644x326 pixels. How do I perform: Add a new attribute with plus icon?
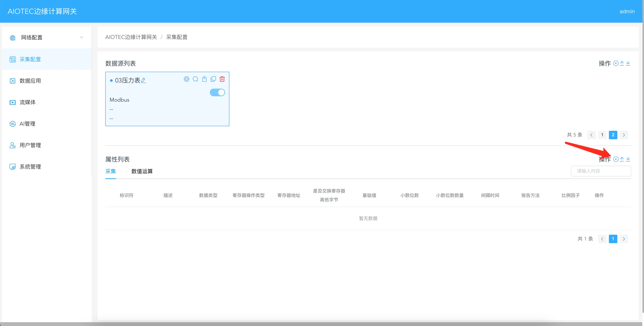click(x=616, y=159)
